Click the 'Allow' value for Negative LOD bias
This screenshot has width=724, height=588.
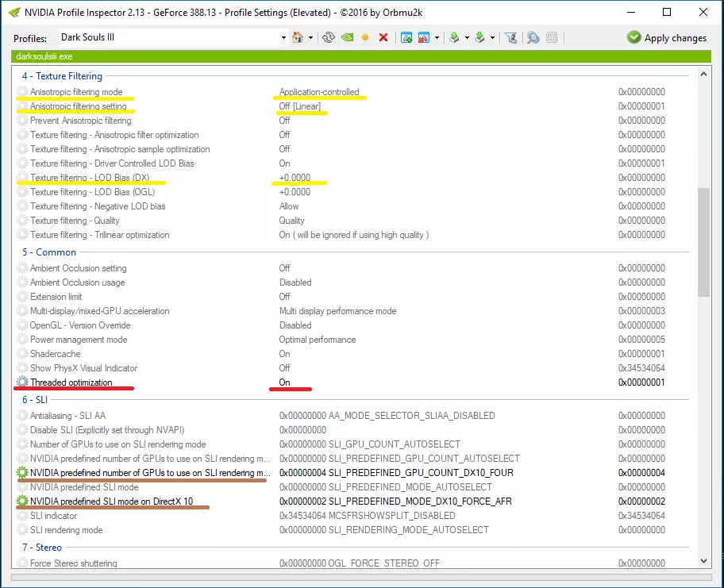pos(289,206)
